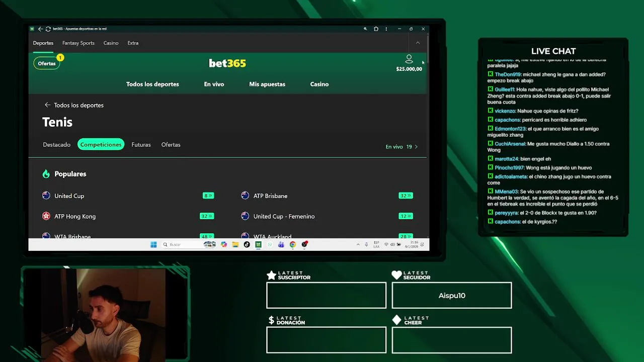
Task: Open the three-dot app menu
Action: pyautogui.click(x=386, y=29)
